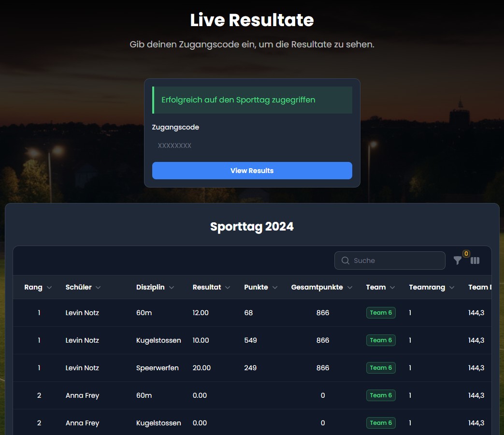Image resolution: width=504 pixels, height=435 pixels.
Task: Click the Team column sort chevron
Action: [x=392, y=288]
